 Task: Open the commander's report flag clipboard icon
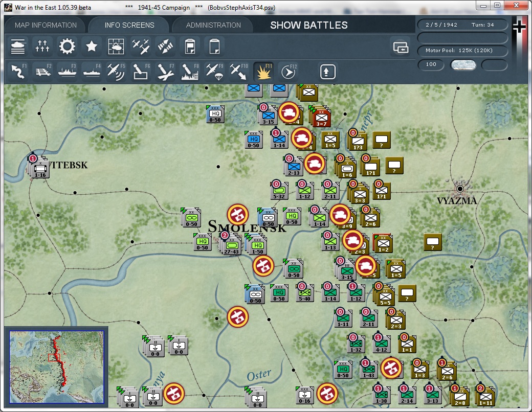(190, 47)
